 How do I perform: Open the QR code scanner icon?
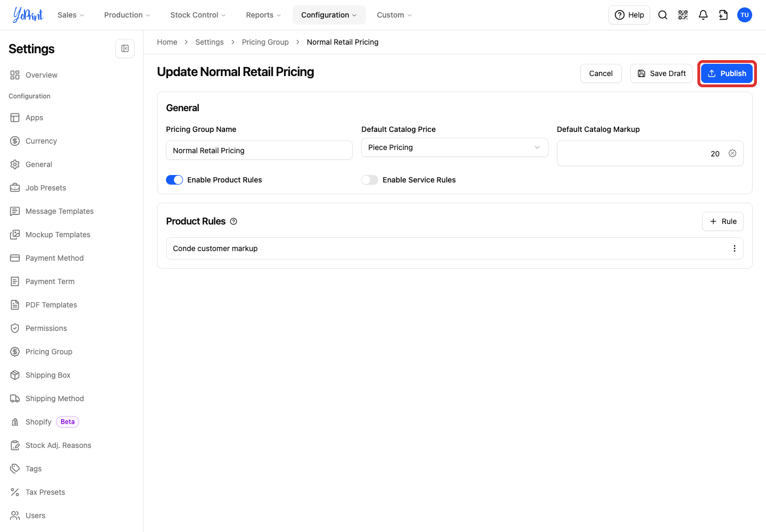click(683, 15)
